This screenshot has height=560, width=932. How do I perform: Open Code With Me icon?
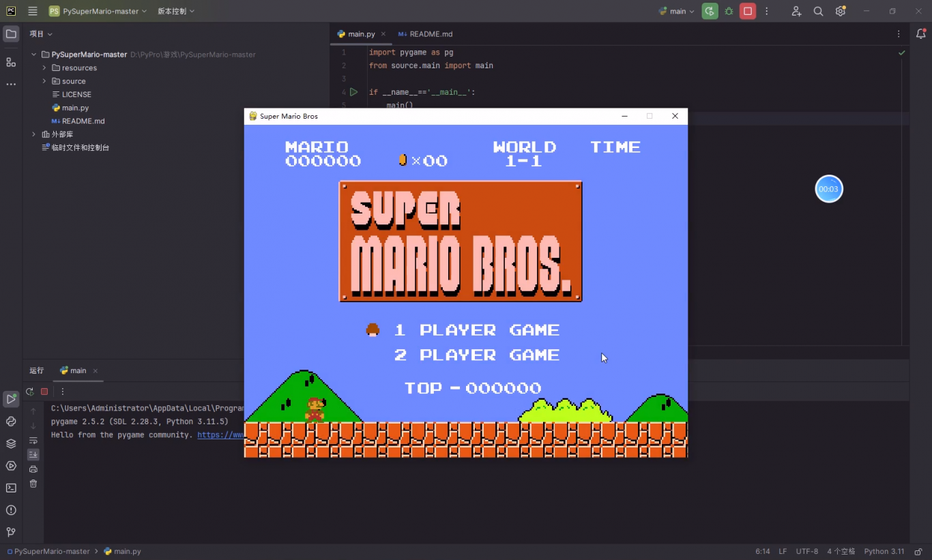796,11
